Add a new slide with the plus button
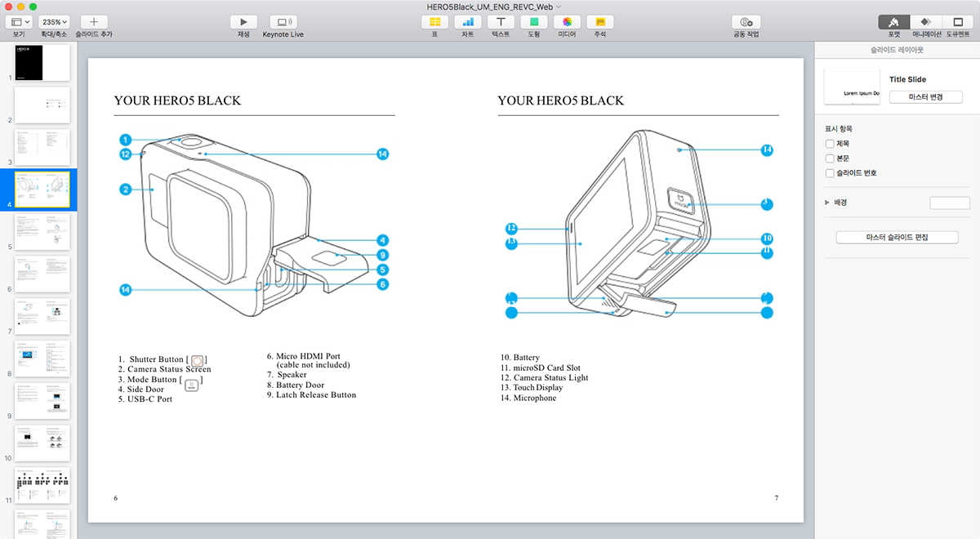This screenshot has height=539, width=980. click(94, 21)
